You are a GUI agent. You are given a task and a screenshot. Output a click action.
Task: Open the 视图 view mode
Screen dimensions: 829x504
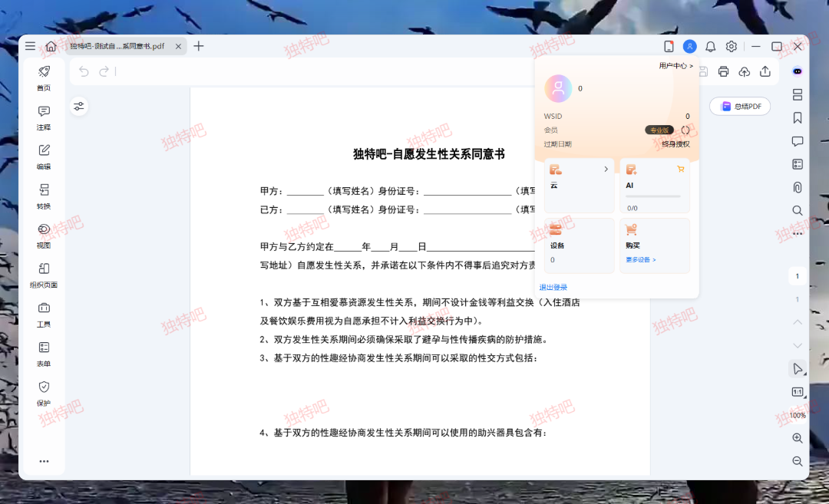(x=44, y=236)
